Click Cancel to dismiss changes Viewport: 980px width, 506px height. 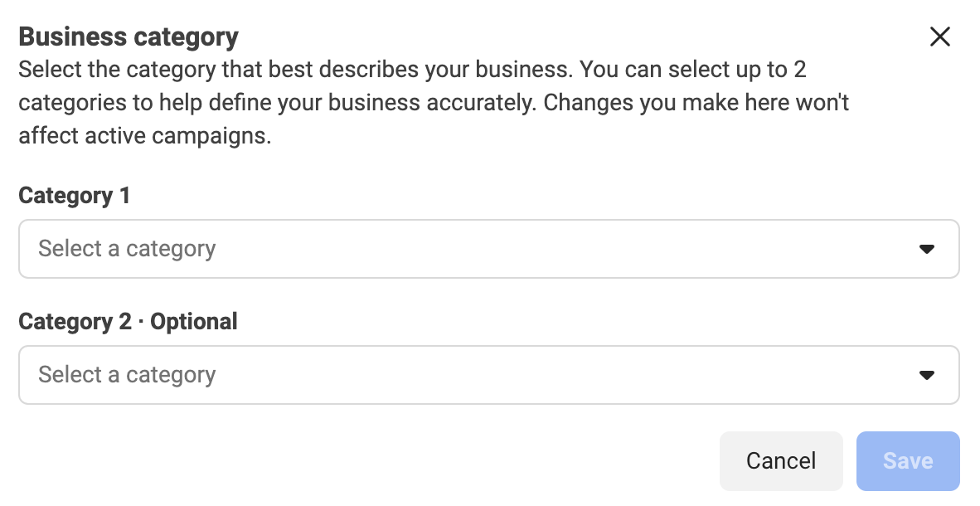(x=780, y=460)
